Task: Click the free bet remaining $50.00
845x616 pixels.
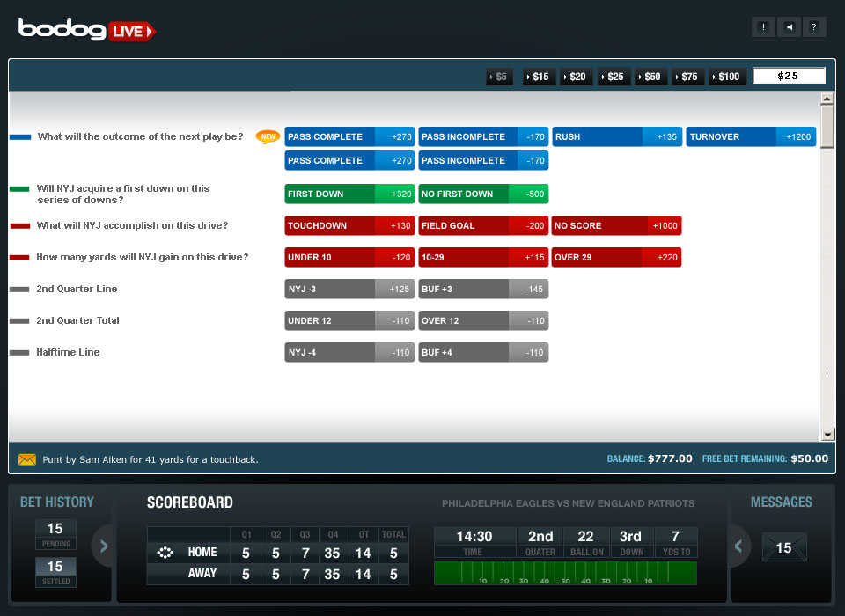Action: click(810, 458)
